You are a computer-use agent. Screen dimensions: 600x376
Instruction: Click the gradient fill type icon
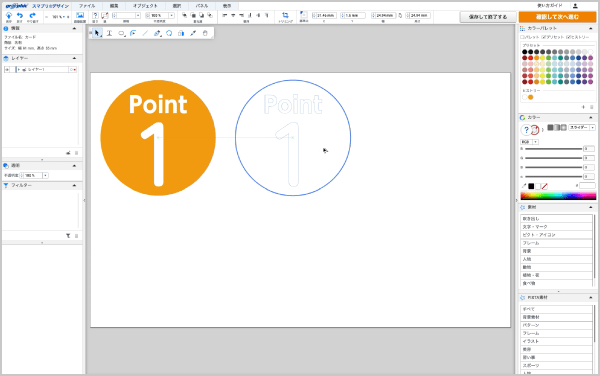[557, 128]
